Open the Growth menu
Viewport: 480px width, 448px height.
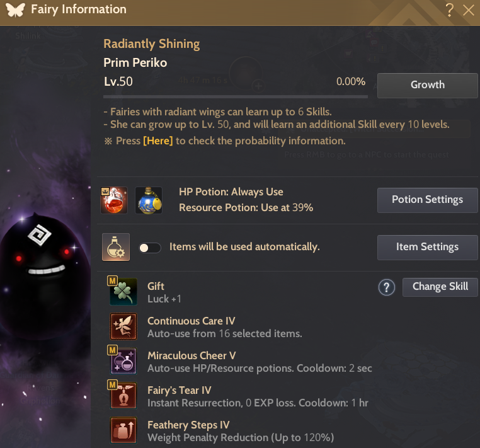pyautogui.click(x=427, y=86)
